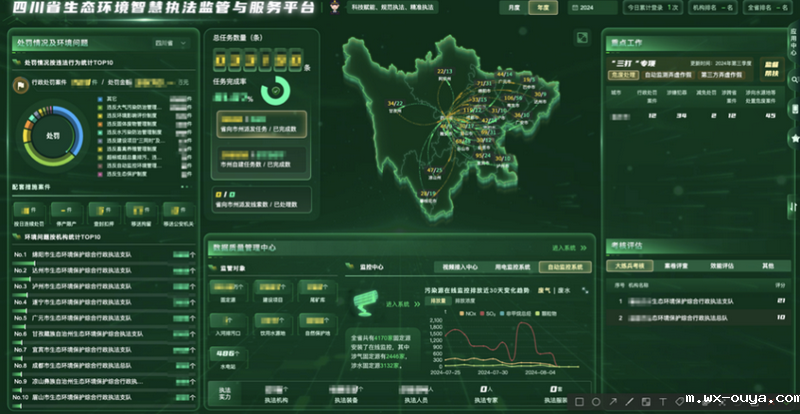Click the fullscreen expand icon above map
This screenshot has width=800, height=414.
click(582, 38)
